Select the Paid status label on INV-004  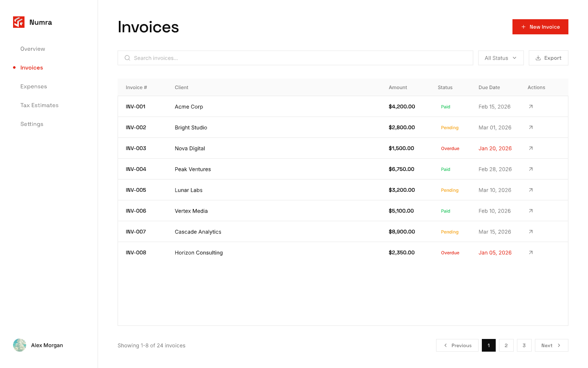point(445,169)
